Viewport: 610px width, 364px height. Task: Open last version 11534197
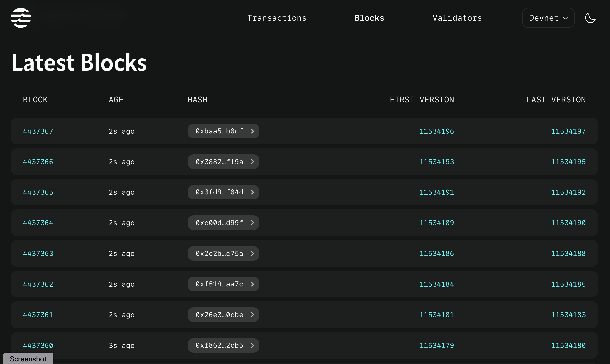tap(568, 131)
